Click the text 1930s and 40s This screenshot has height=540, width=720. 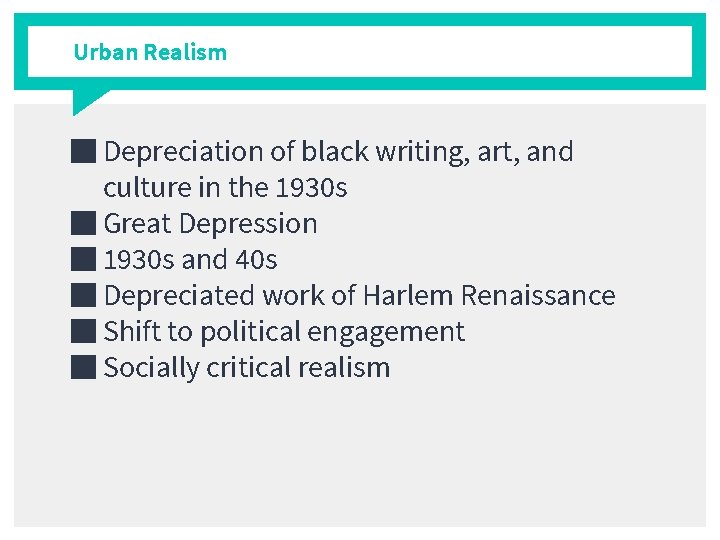click(191, 260)
